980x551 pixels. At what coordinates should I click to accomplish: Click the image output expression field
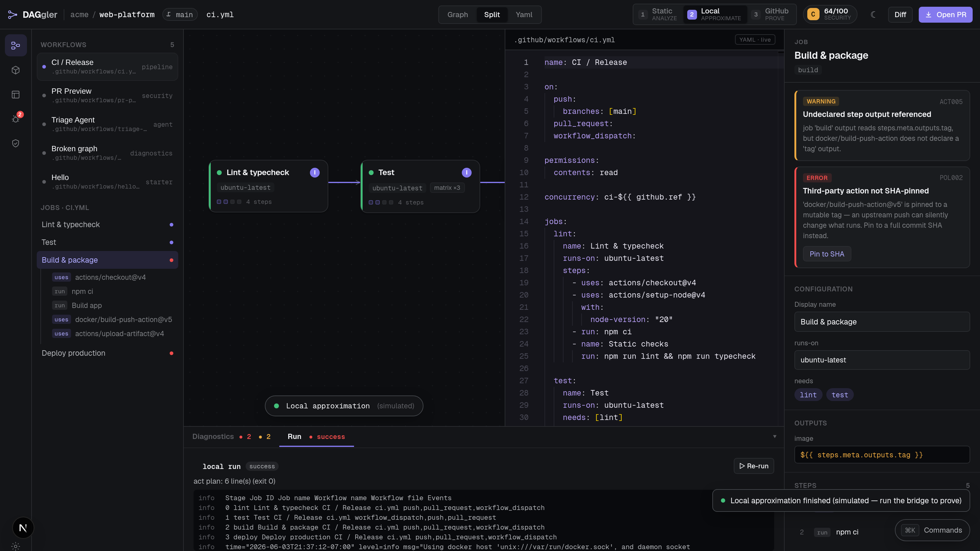tap(882, 455)
